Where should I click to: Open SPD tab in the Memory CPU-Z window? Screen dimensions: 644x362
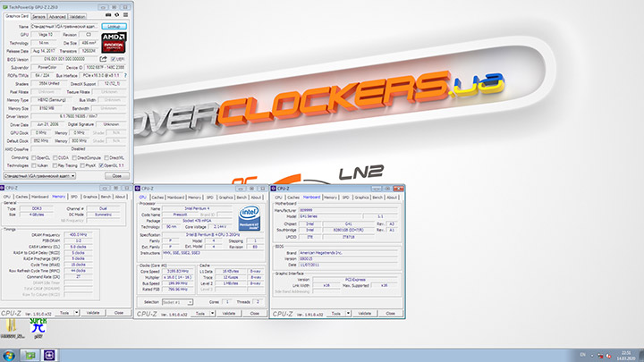coord(74,197)
